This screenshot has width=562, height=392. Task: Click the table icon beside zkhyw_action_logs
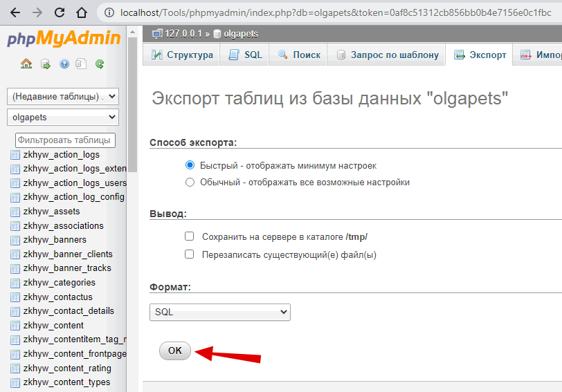15,155
